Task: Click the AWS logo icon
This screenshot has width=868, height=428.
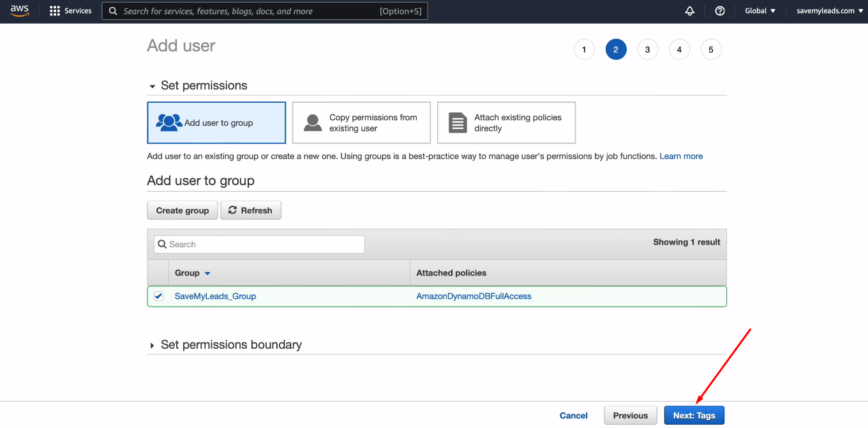Action: point(20,11)
